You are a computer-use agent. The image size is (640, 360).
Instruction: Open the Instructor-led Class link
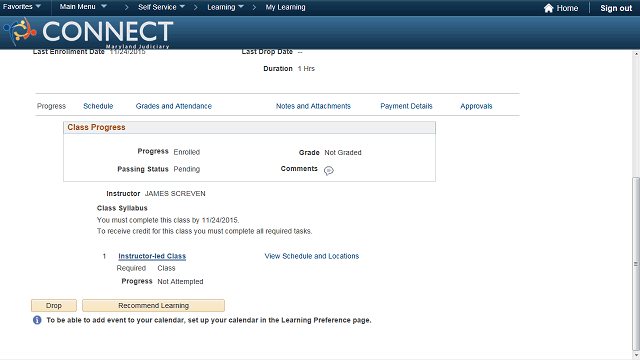(152, 256)
